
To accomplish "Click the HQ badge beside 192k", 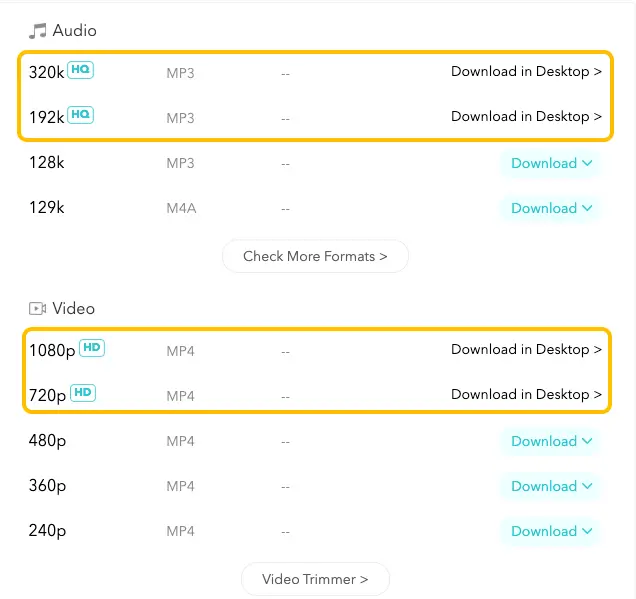I will pos(81,115).
